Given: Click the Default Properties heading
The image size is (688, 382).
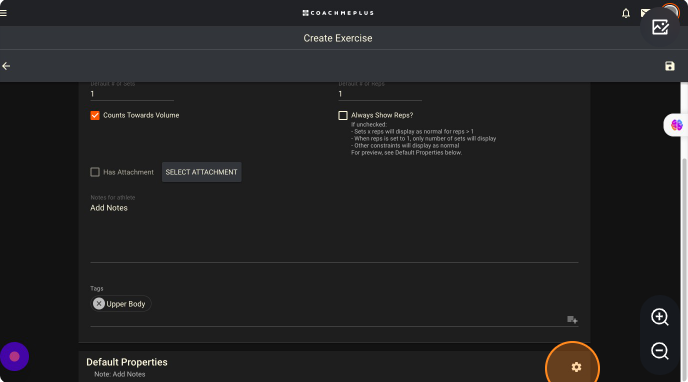Looking at the screenshot, I should tap(127, 362).
